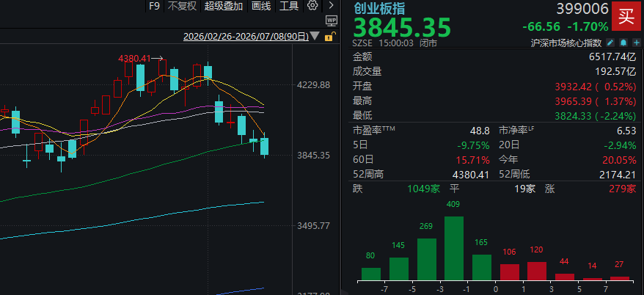
Task: Click the index code 399006
Action: click(x=582, y=8)
